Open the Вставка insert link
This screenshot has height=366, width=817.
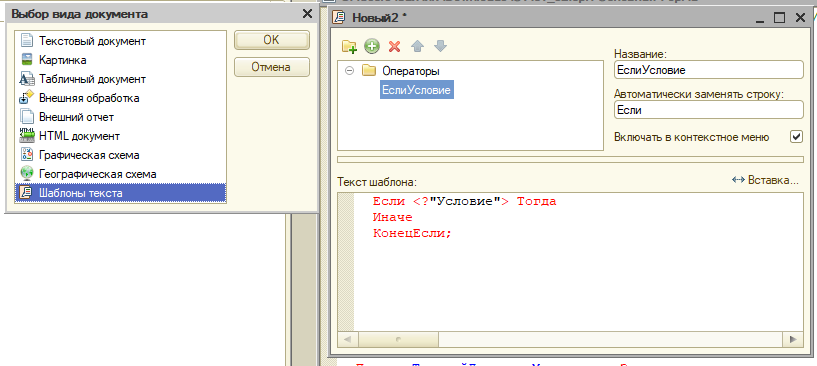[x=765, y=180]
